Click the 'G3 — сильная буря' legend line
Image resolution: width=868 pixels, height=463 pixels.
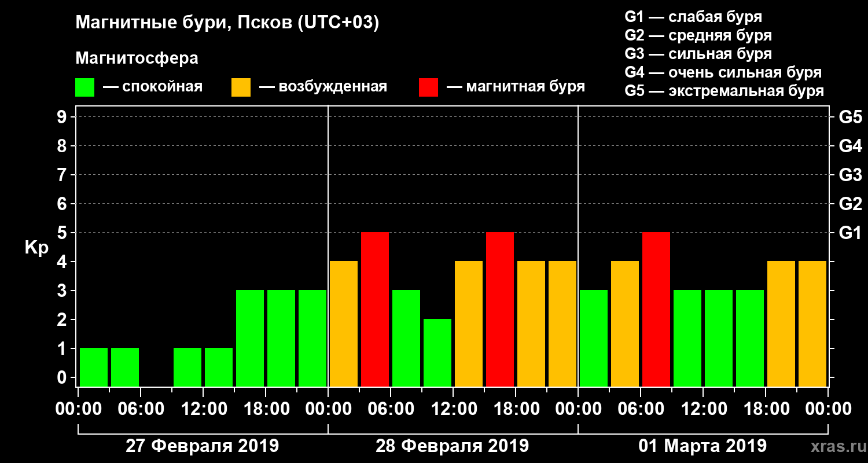pyautogui.click(x=698, y=54)
